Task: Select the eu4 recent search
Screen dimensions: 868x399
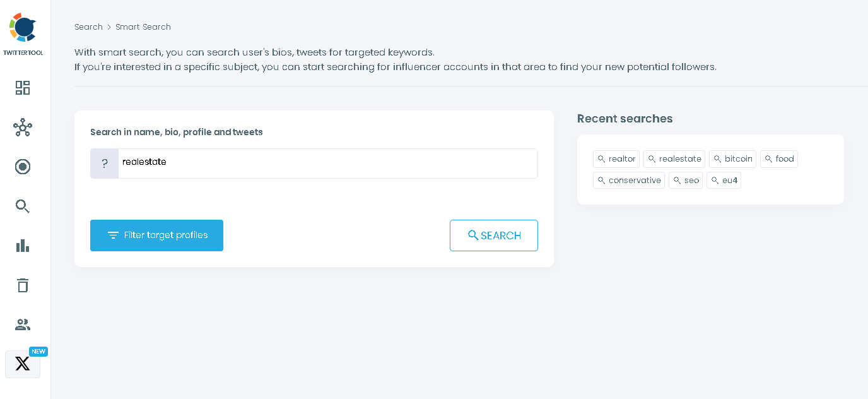Action: pyautogui.click(x=724, y=180)
